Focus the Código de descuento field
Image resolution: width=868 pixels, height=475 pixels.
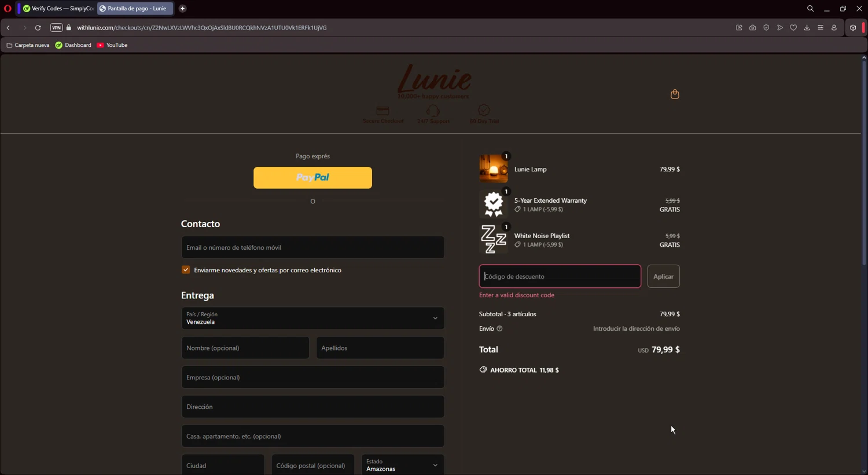560,276
